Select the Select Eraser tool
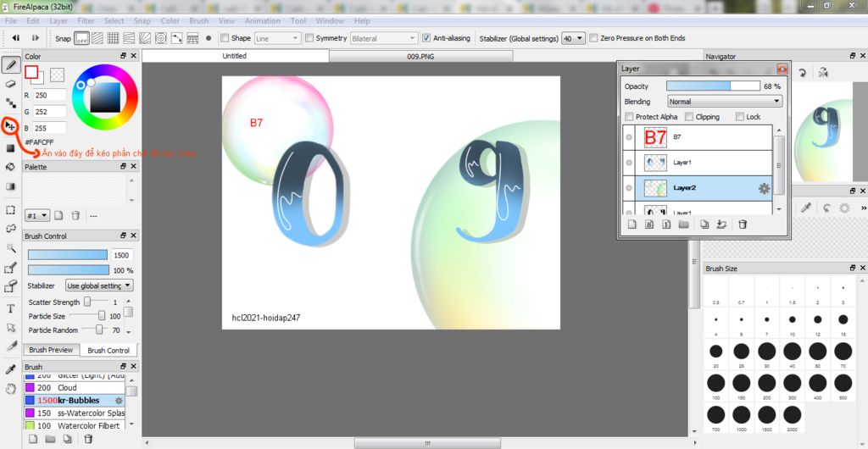Screen dimensions: 868x449 click(10, 287)
